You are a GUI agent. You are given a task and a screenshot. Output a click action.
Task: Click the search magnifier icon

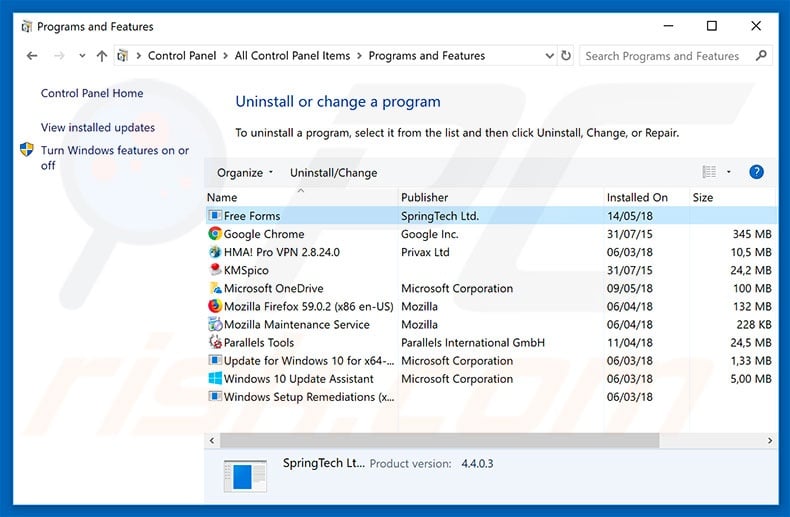click(761, 55)
